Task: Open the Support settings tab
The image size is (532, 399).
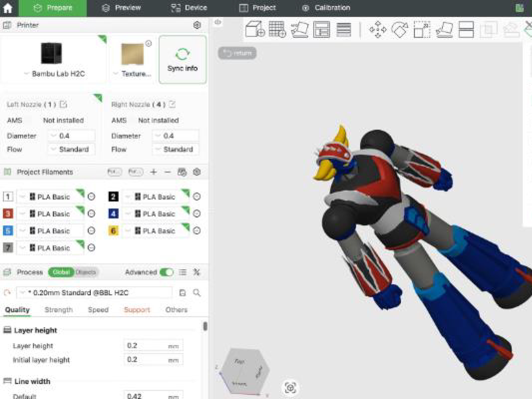Action: coord(137,310)
